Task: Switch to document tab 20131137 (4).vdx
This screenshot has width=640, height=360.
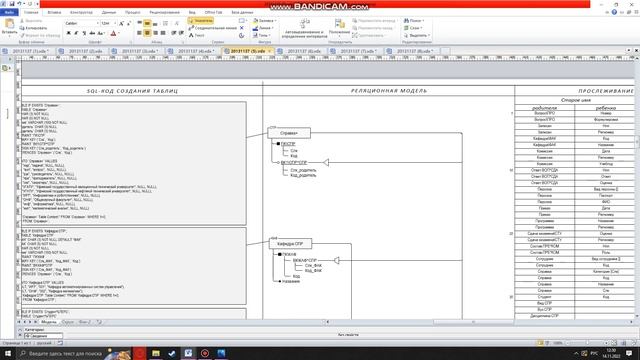Action: point(193,51)
